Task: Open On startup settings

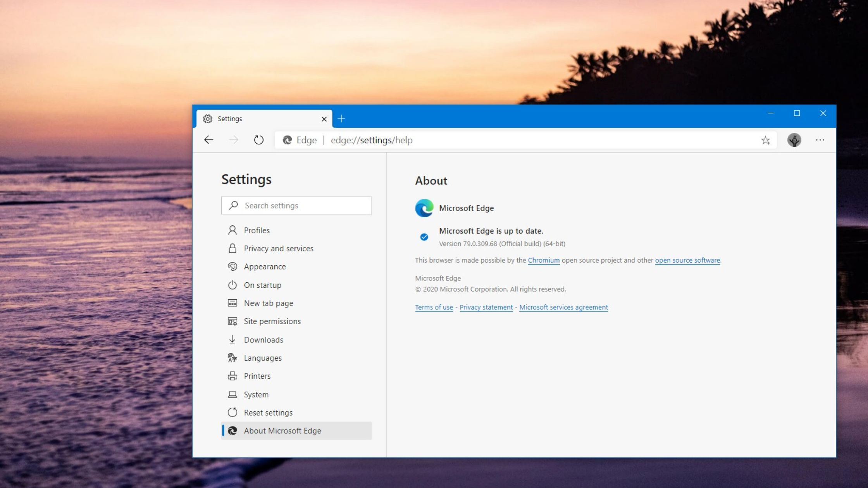Action: [x=262, y=285]
